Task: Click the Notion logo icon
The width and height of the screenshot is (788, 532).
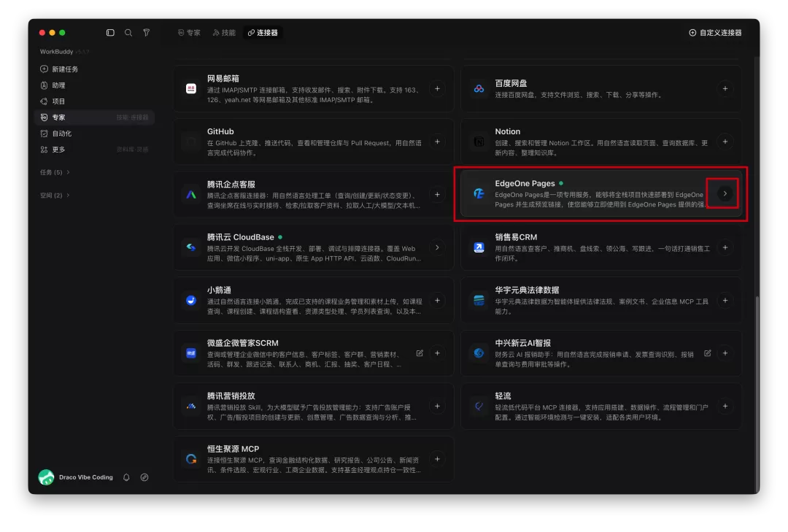Action: [x=479, y=142]
